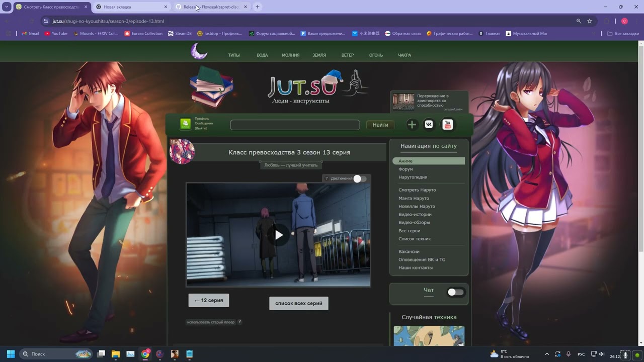
Task: Open the Windows Start menu
Action: (11, 354)
